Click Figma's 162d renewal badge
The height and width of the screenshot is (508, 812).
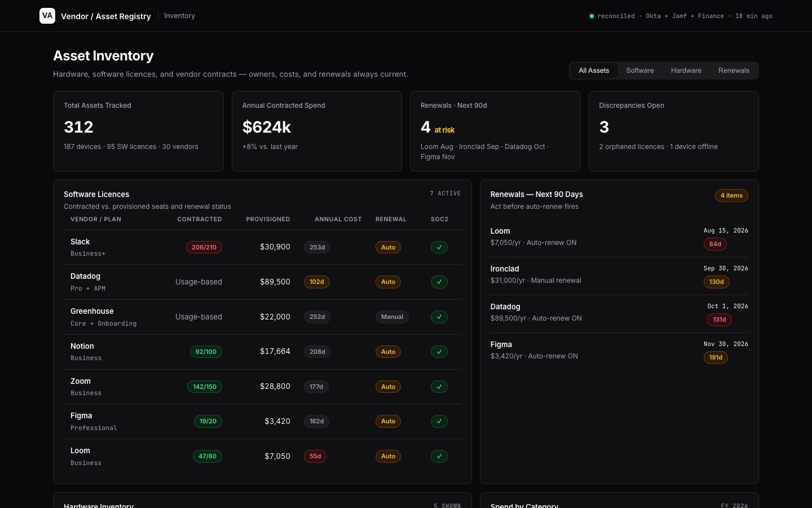tap(317, 421)
